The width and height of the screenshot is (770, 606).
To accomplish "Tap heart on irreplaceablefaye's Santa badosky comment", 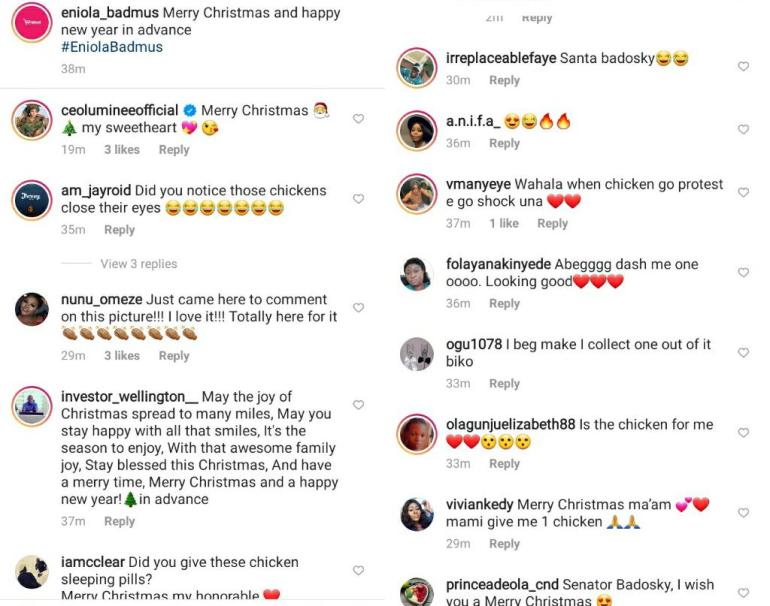I will click(x=743, y=66).
